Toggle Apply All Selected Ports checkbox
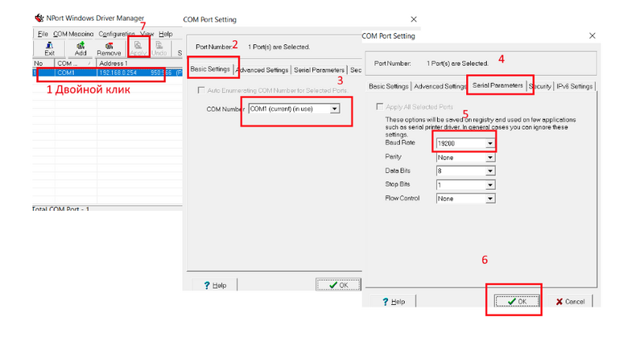 point(379,107)
